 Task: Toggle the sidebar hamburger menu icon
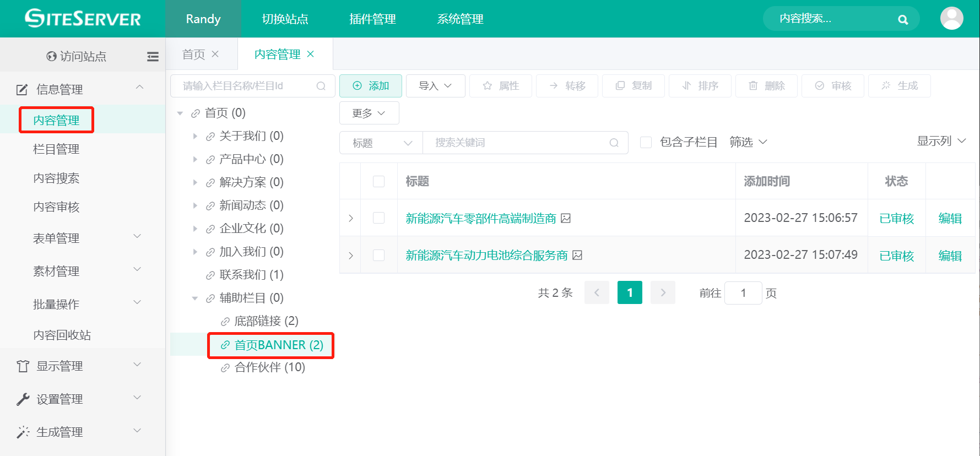point(153,56)
